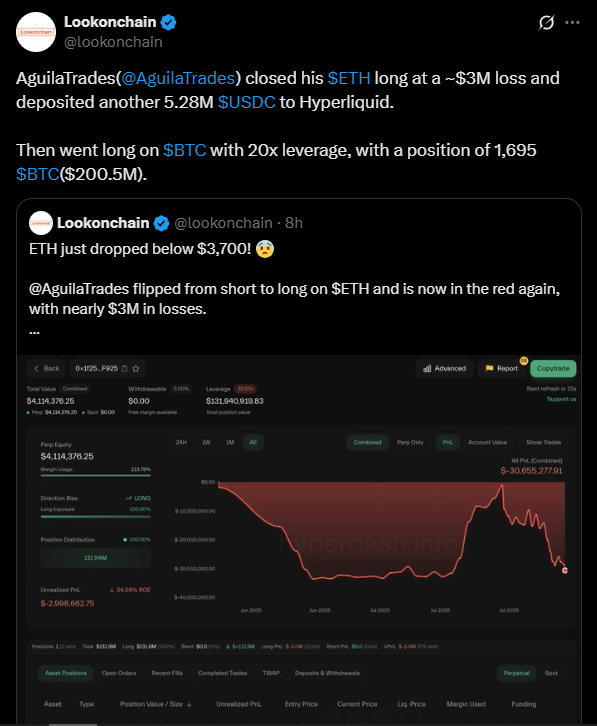Click the green Copytrade button
Image resolution: width=597 pixels, height=726 pixels.
coord(553,369)
